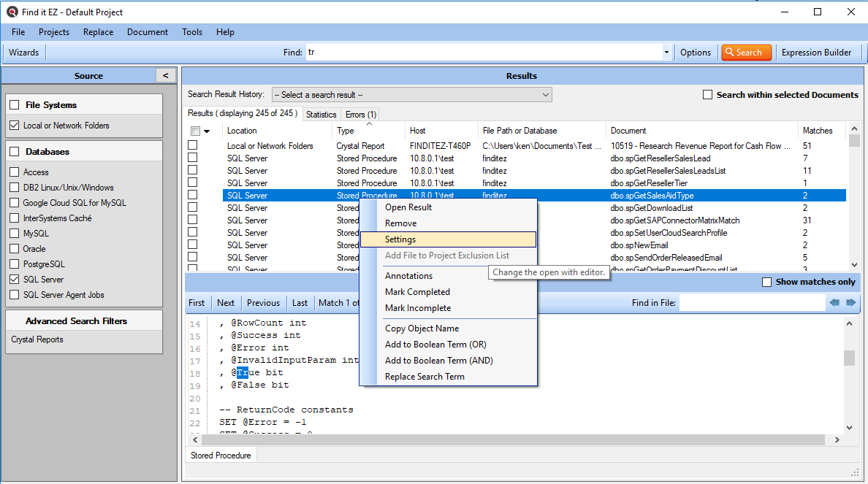The width and height of the screenshot is (868, 484).
Task: Jump forward using the right blue arrow
Action: click(850, 302)
